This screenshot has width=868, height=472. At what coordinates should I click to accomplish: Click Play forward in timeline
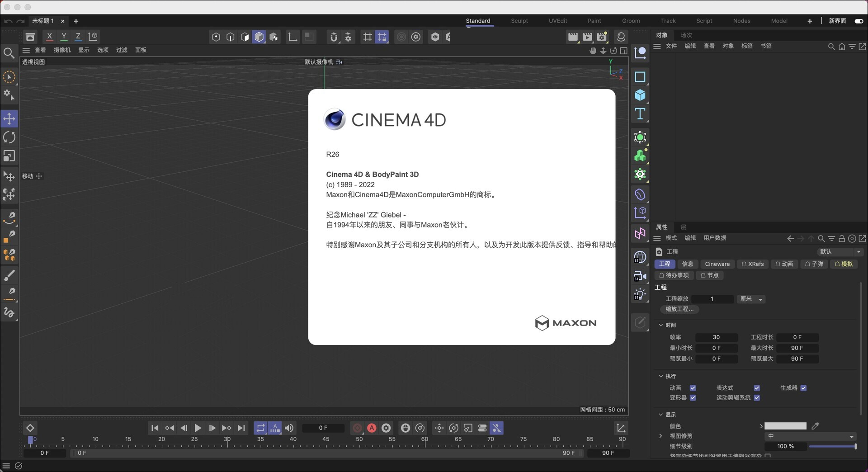click(x=198, y=428)
